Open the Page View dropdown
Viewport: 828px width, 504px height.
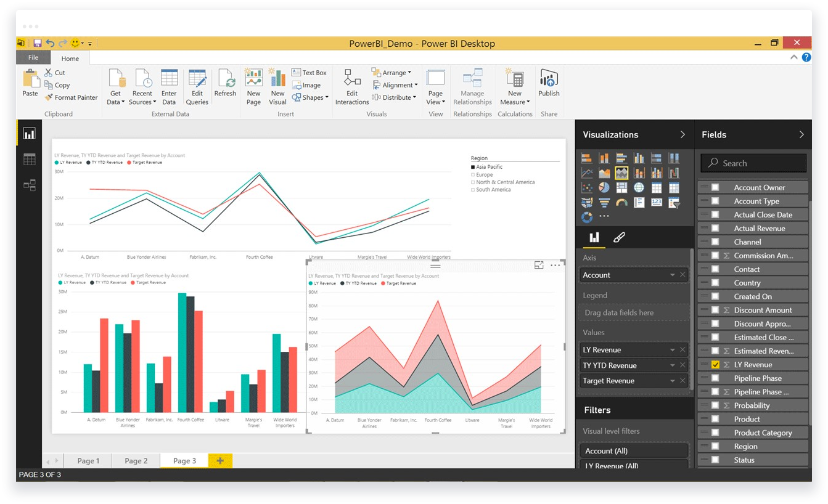435,86
